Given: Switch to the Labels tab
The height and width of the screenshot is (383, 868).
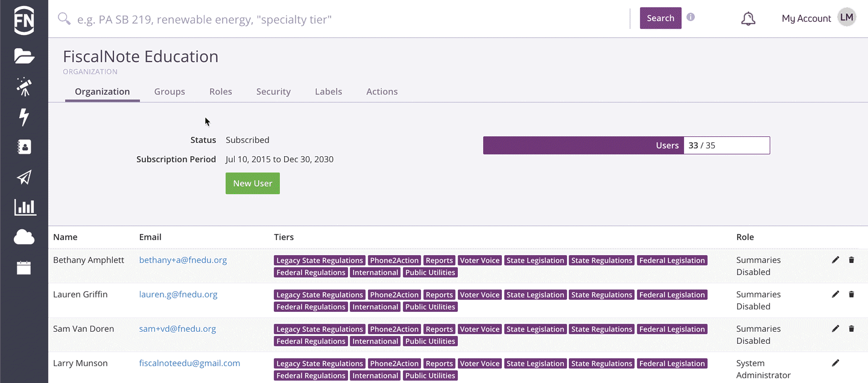Looking at the screenshot, I should click(x=329, y=92).
